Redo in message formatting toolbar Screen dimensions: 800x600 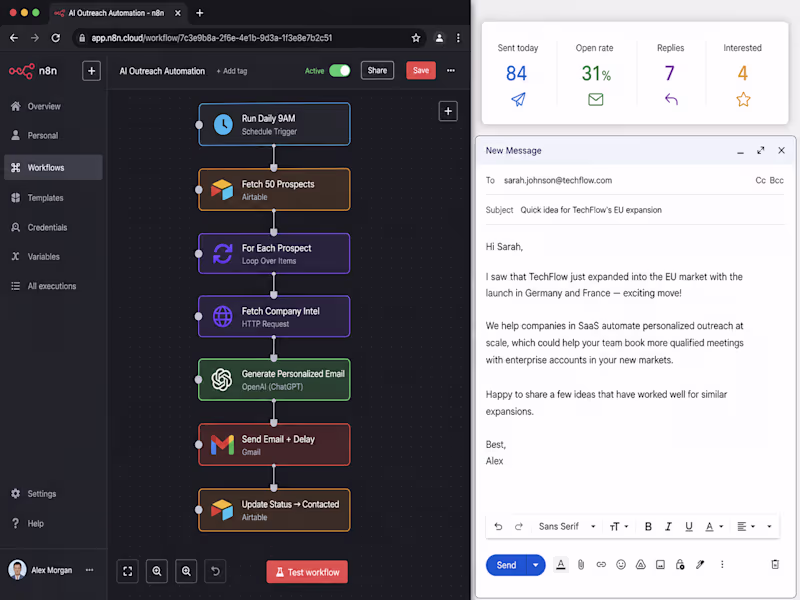click(519, 526)
